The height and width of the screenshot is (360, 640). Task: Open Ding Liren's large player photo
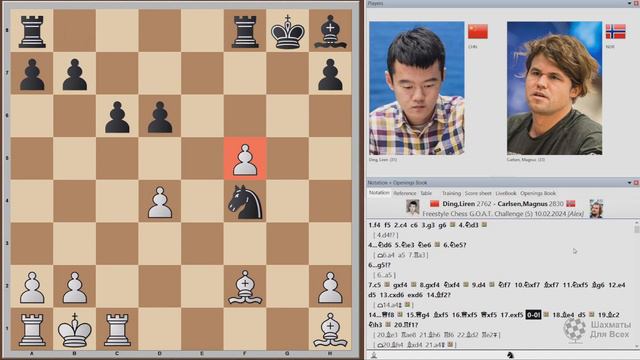pyautogui.click(x=416, y=88)
